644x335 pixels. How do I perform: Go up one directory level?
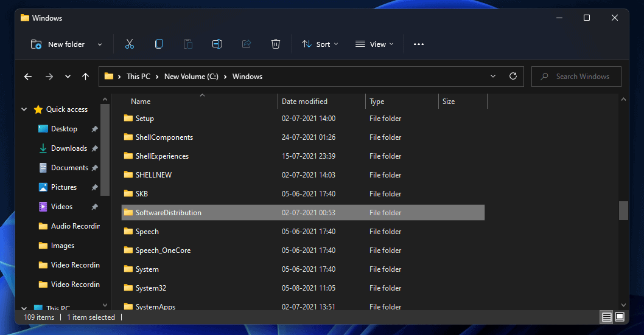click(86, 77)
